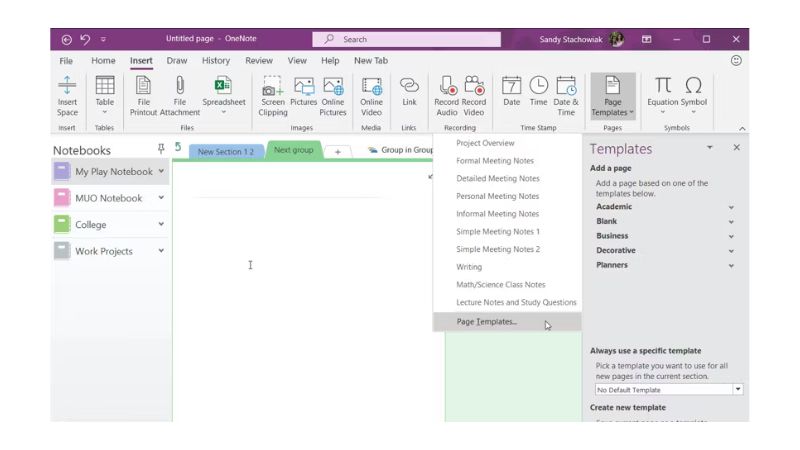Open Group in Group section group
This screenshot has height=450, width=800.
400,150
